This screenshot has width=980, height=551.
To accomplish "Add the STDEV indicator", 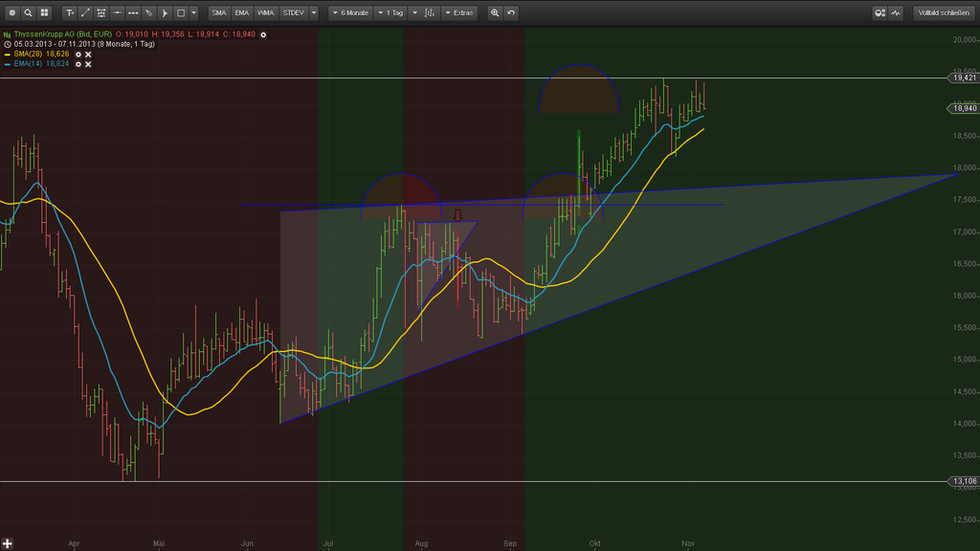I will click(293, 12).
